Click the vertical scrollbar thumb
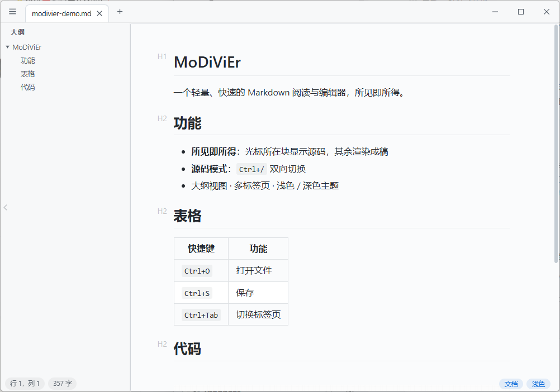 [x=556, y=144]
